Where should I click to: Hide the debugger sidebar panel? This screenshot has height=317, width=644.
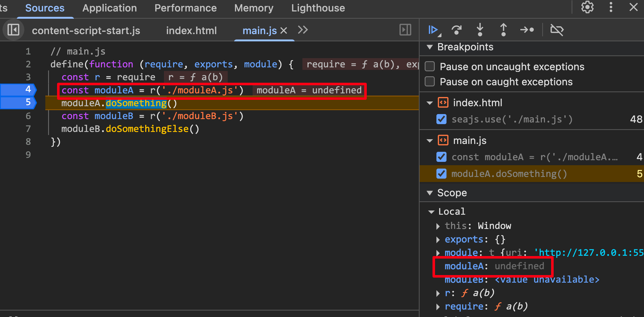point(405,30)
